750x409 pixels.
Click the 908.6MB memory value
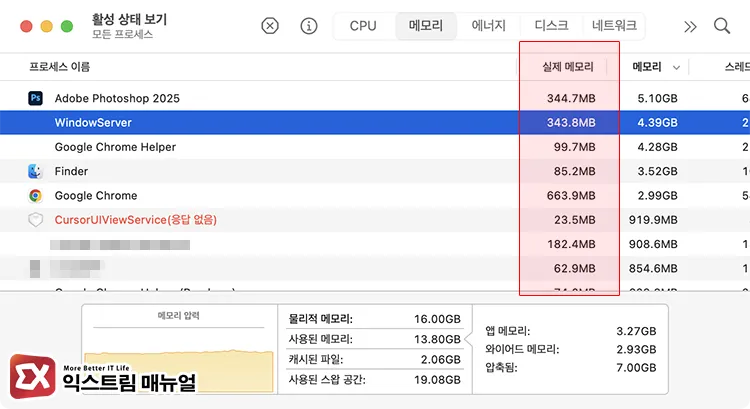(653, 244)
